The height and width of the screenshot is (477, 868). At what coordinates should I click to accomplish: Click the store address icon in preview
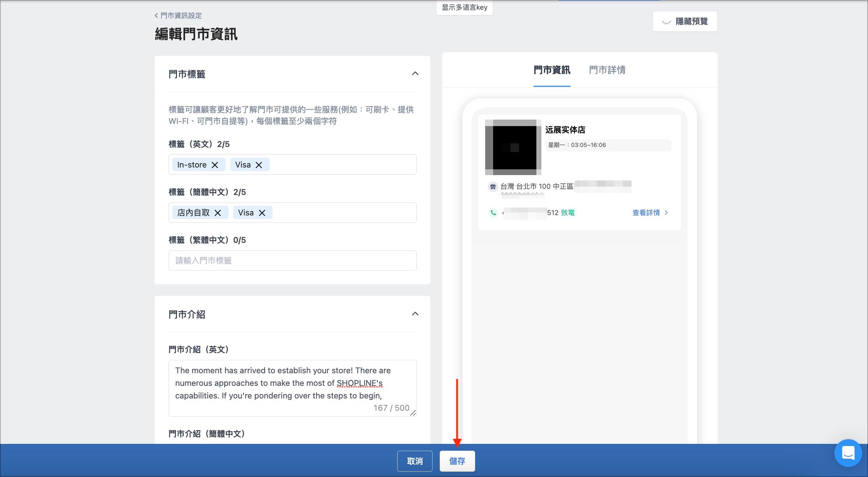[x=493, y=187]
